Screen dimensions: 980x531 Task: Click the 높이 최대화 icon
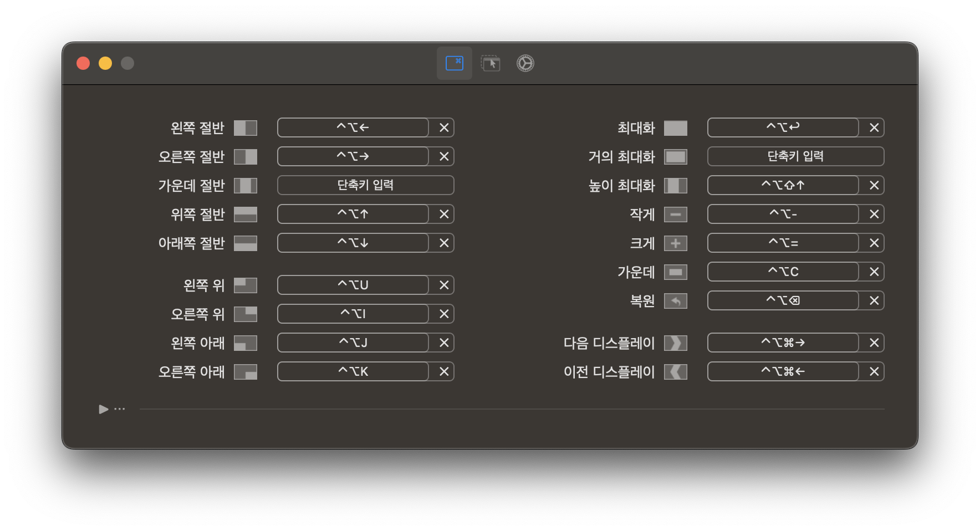(x=676, y=186)
